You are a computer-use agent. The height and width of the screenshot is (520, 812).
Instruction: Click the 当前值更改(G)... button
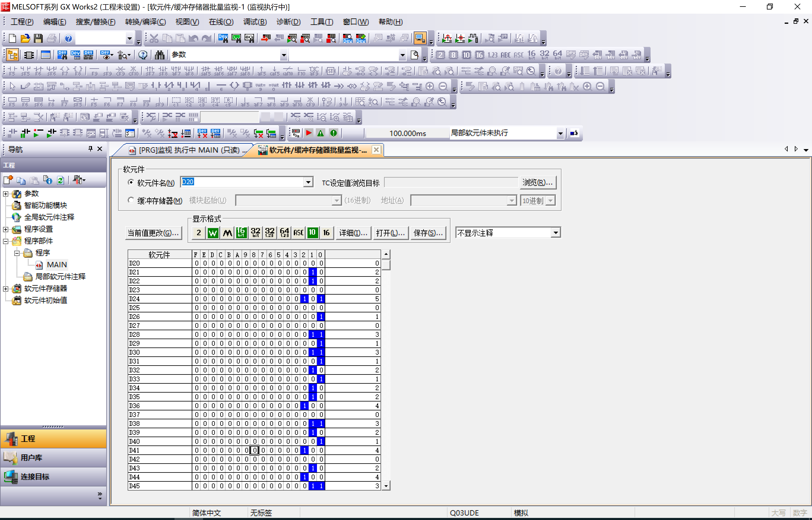coord(153,233)
